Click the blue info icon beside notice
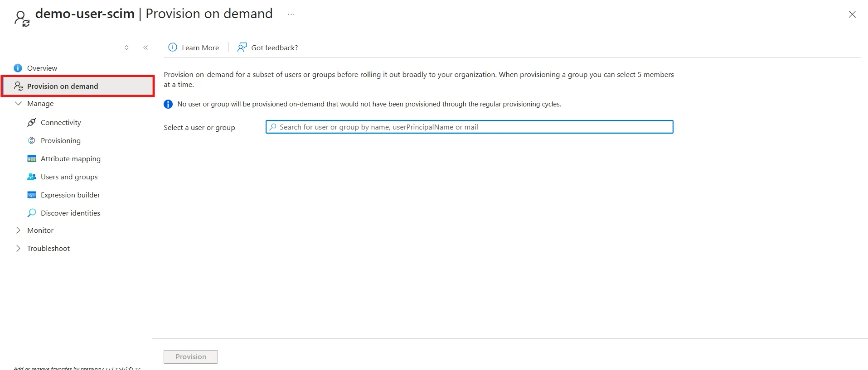 point(168,104)
